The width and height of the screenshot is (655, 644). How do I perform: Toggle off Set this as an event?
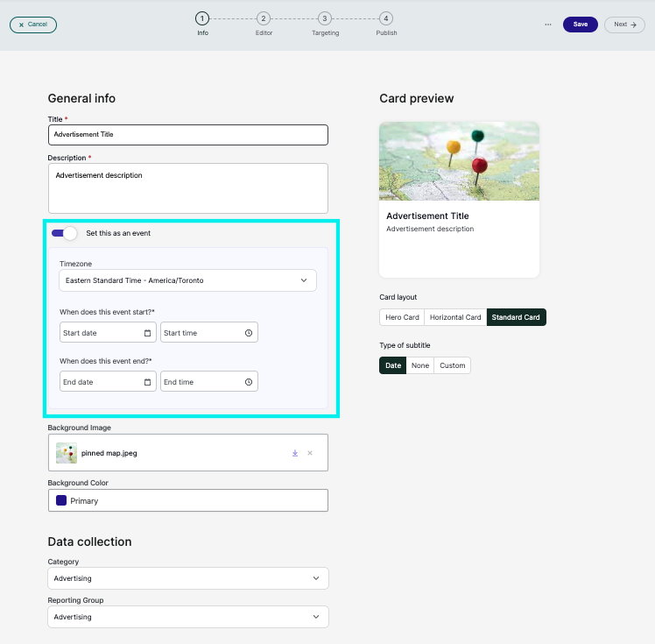click(64, 233)
